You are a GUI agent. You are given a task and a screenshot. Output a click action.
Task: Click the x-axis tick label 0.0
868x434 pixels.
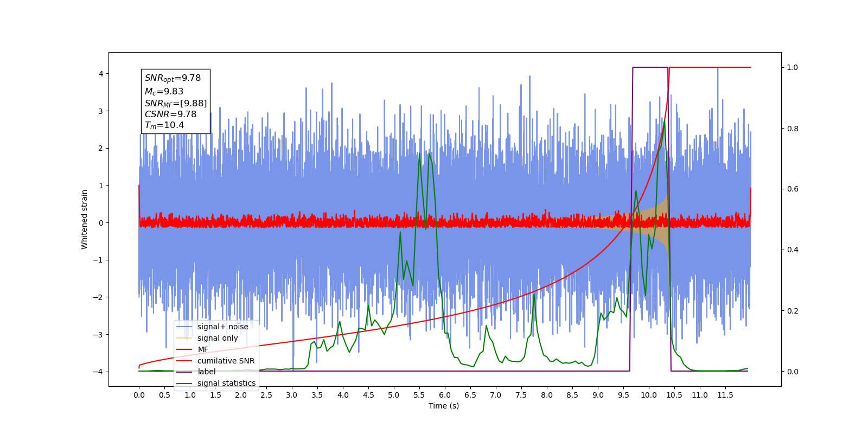click(x=139, y=395)
